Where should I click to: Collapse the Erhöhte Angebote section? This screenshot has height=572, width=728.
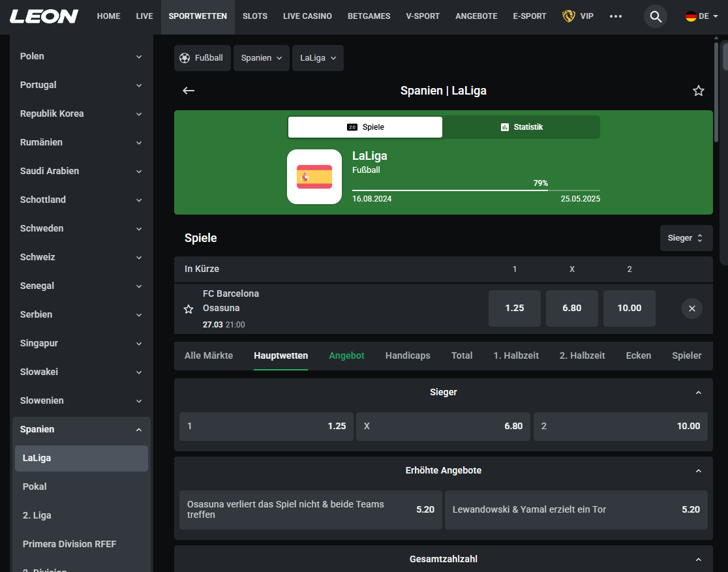coord(699,470)
